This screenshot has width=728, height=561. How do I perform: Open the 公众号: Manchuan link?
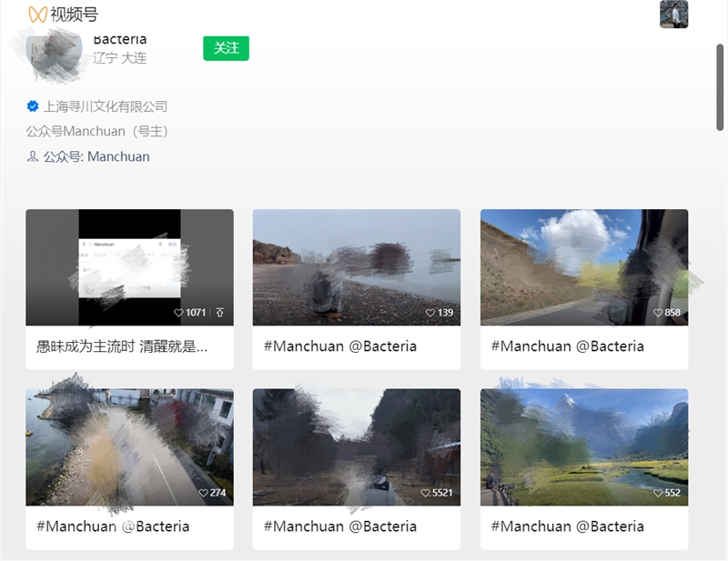[96, 156]
